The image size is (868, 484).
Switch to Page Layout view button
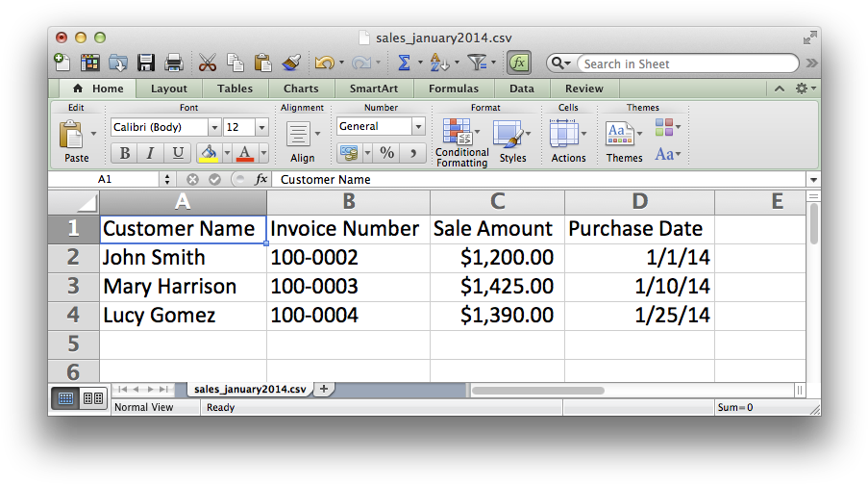(92, 398)
